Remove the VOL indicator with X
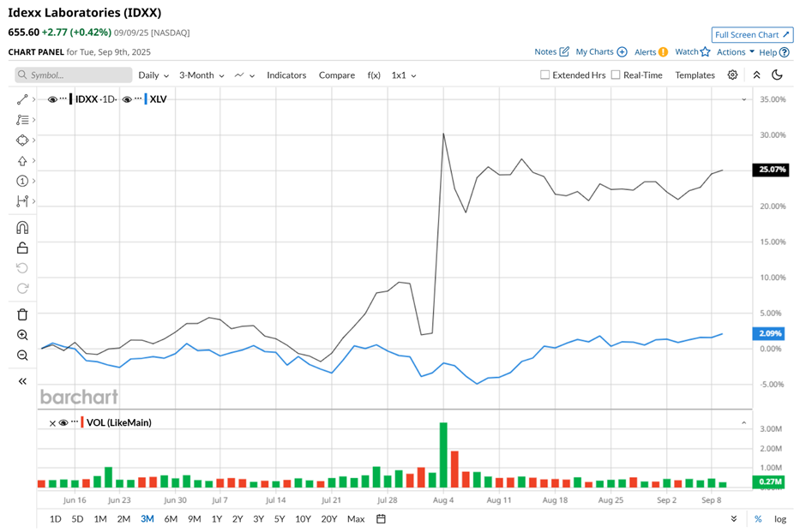Viewport: 806px width, 532px height. coord(52,423)
